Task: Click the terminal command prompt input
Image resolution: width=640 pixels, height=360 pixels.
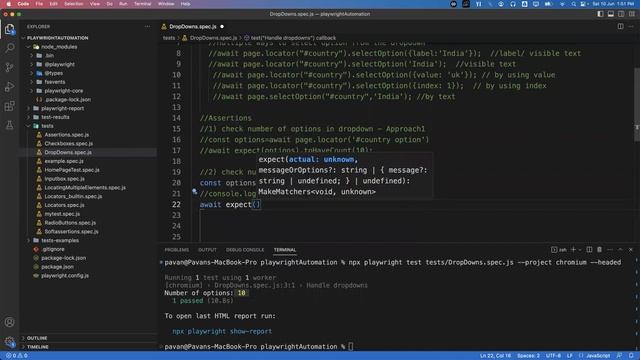Action: pyautogui.click(x=351, y=347)
